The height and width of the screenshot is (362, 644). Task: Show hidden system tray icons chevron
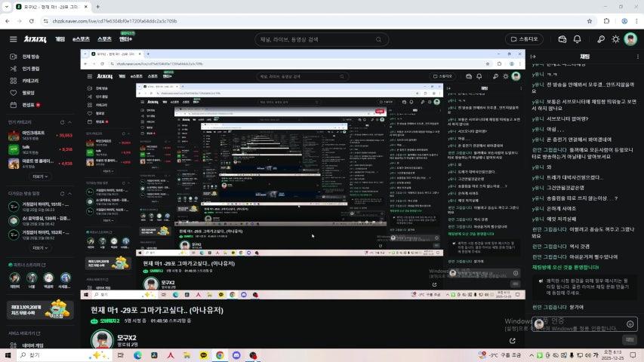(x=531, y=355)
